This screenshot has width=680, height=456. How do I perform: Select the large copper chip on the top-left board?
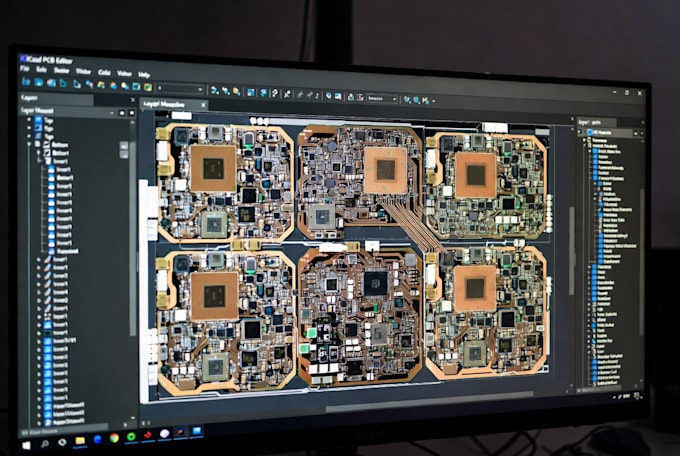coord(213,168)
